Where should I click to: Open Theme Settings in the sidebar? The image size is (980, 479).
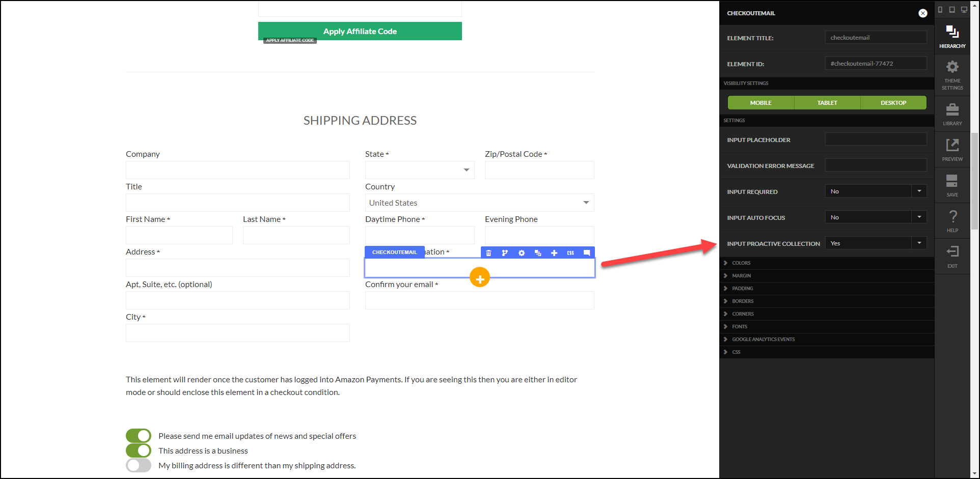coord(952,75)
